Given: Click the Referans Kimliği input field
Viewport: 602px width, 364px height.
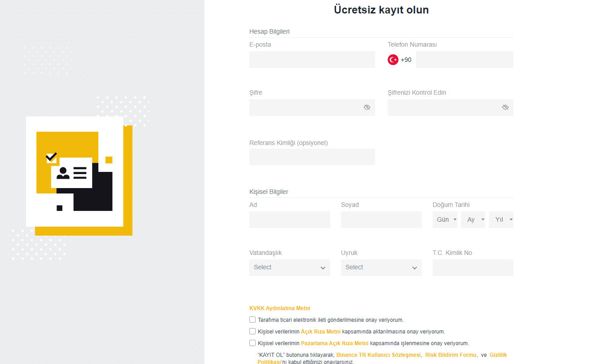Looking at the screenshot, I should [x=312, y=157].
